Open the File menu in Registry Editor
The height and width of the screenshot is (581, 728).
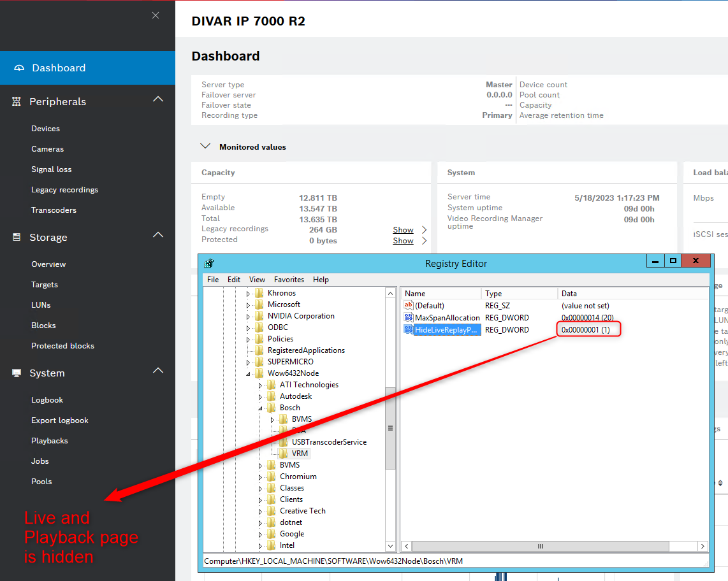[x=213, y=280]
